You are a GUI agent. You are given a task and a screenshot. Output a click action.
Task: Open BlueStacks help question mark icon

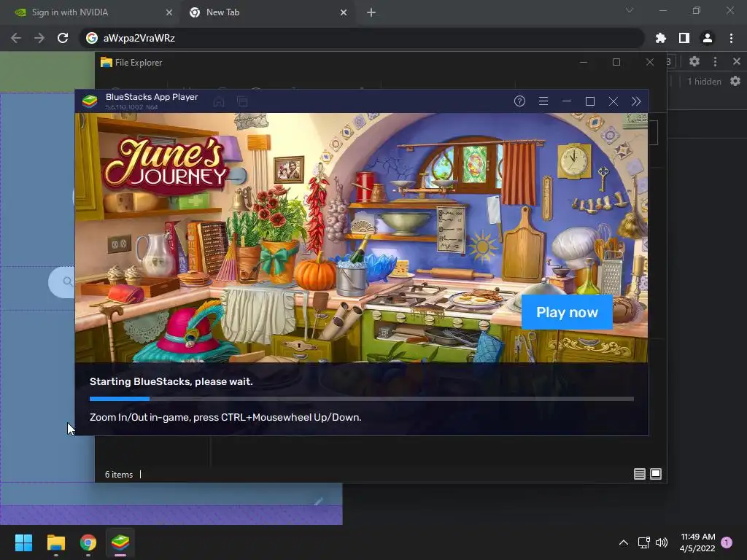point(519,101)
